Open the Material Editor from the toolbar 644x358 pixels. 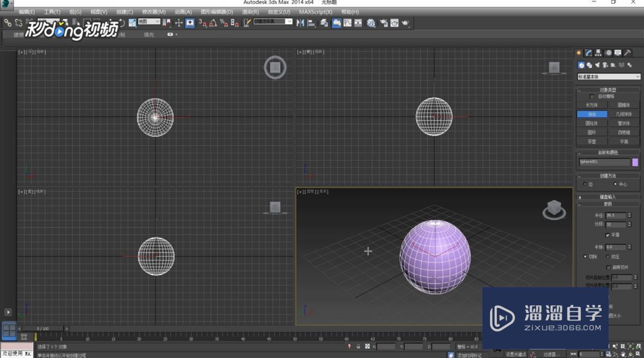coord(370,23)
